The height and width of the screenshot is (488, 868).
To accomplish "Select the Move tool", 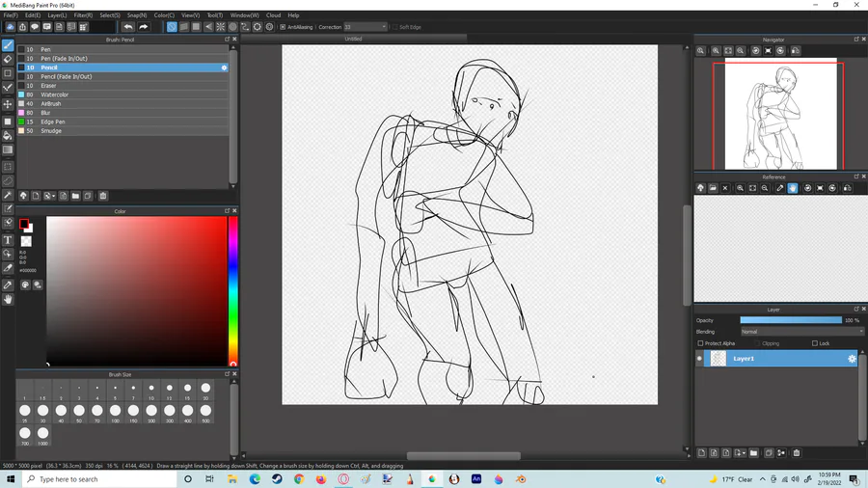I will (8, 104).
